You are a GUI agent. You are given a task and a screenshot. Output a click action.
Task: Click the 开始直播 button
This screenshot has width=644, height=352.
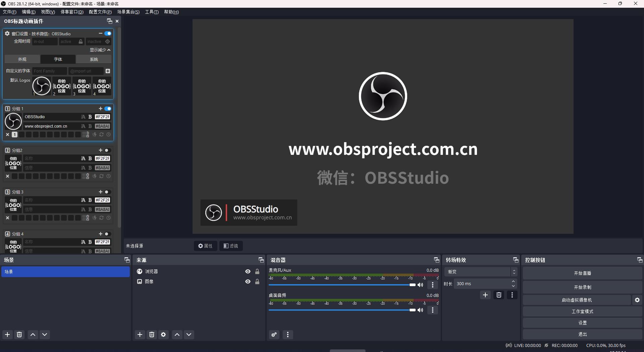point(582,273)
